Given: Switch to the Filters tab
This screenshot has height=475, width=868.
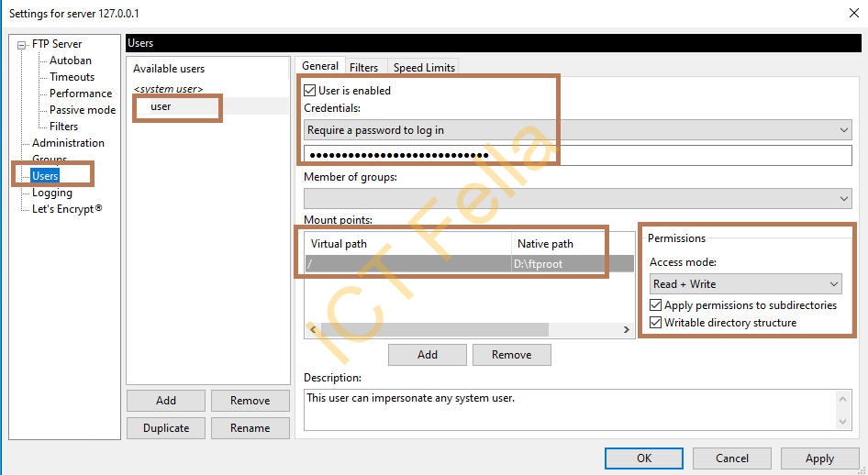Looking at the screenshot, I should [x=363, y=68].
